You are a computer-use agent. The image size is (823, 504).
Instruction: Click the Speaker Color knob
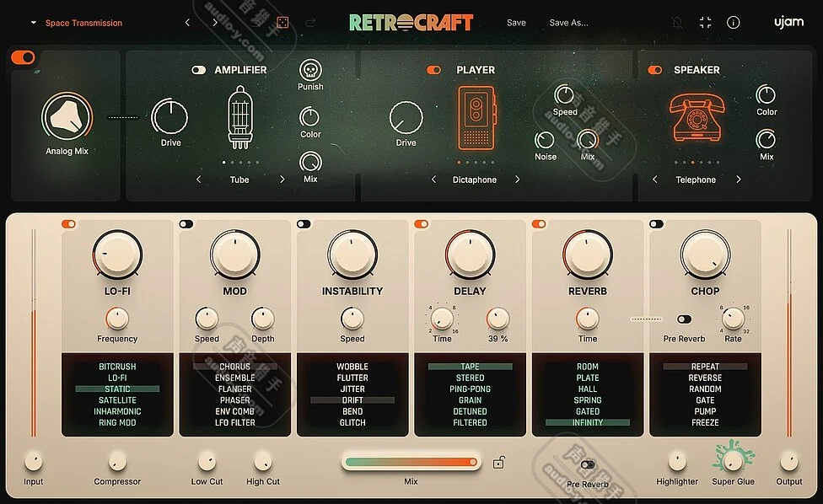pyautogui.click(x=766, y=95)
